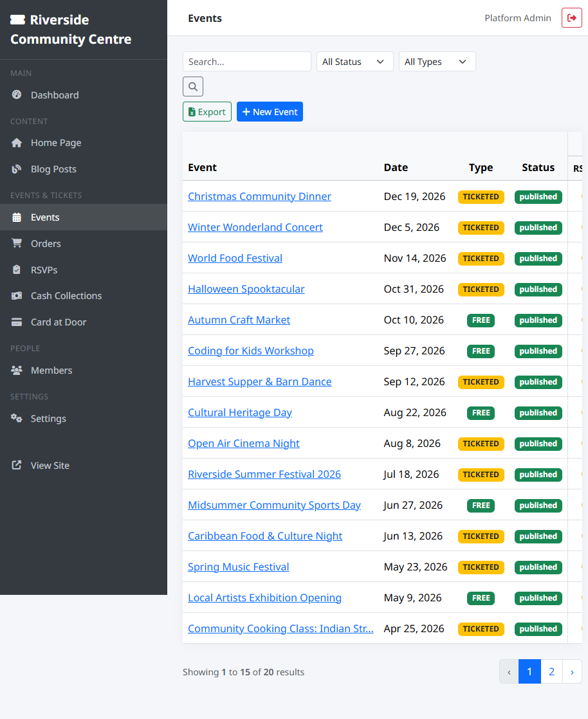
Task: Click inside the Search input field
Action: click(246, 61)
